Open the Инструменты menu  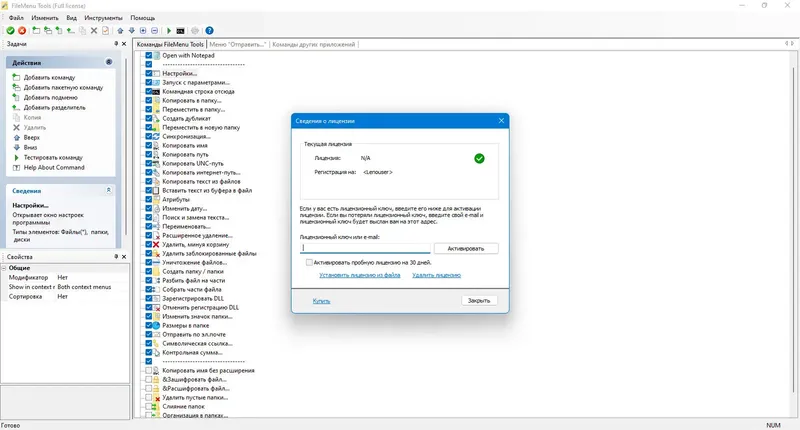(104, 18)
